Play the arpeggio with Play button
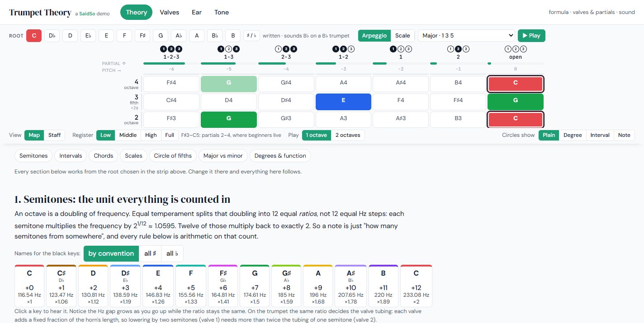 (x=531, y=36)
